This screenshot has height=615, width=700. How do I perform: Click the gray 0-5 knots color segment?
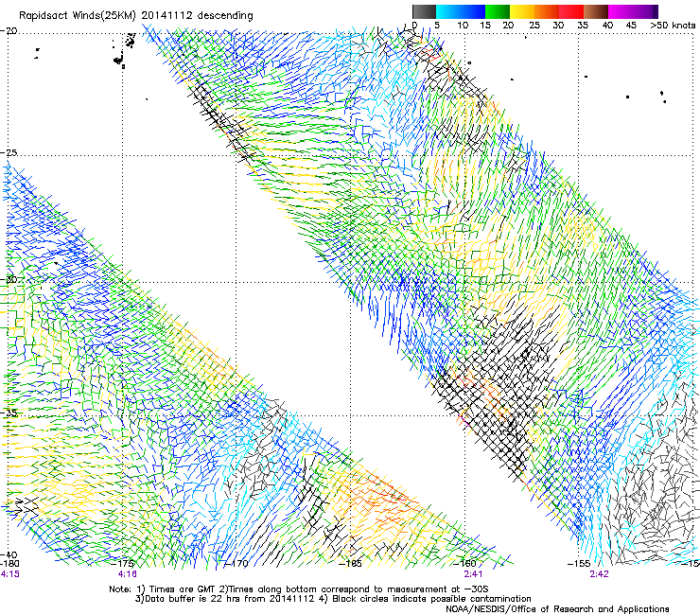pyautogui.click(x=424, y=11)
